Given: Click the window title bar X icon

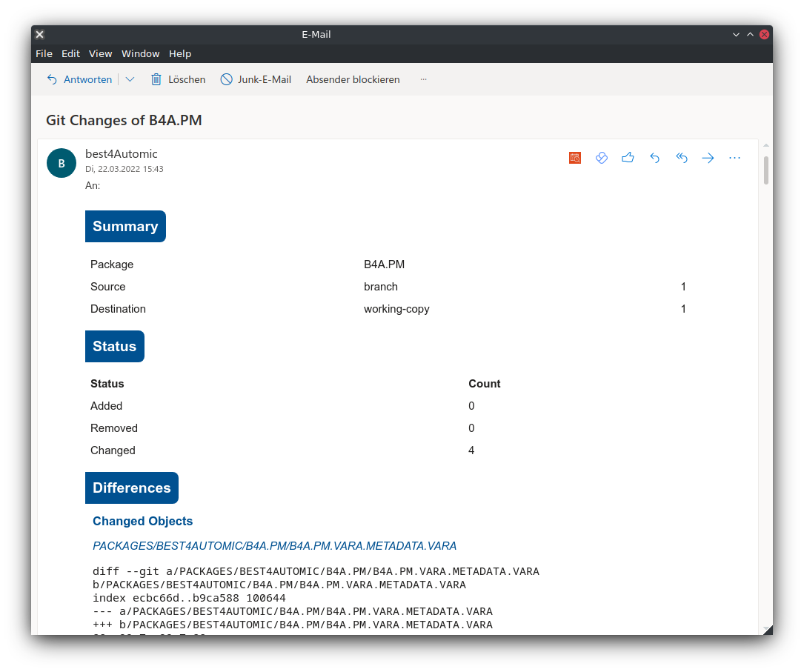Looking at the screenshot, I should (x=39, y=34).
